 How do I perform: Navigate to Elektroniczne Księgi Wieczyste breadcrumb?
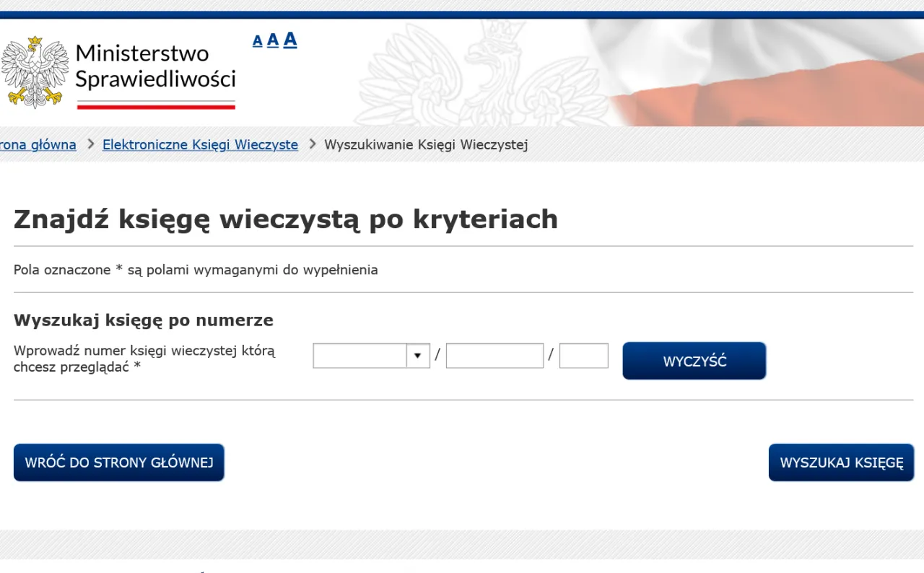click(x=200, y=144)
